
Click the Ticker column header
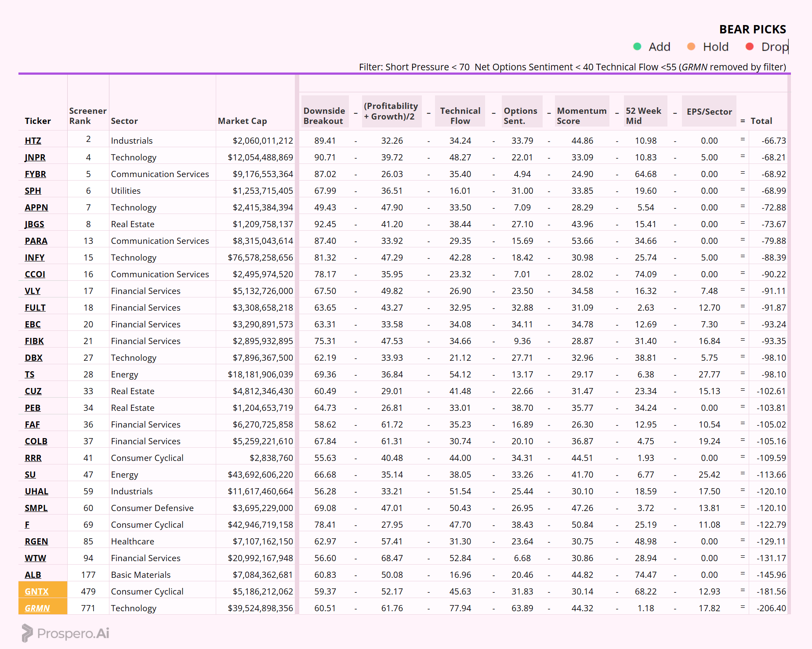pos(38,121)
